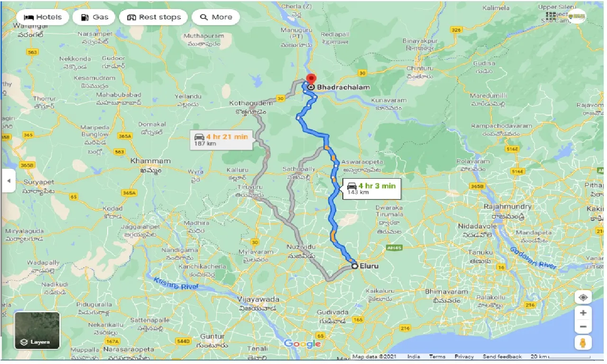Open Street View with the Pegman icon
This screenshot has height=364, width=607.
(x=583, y=342)
